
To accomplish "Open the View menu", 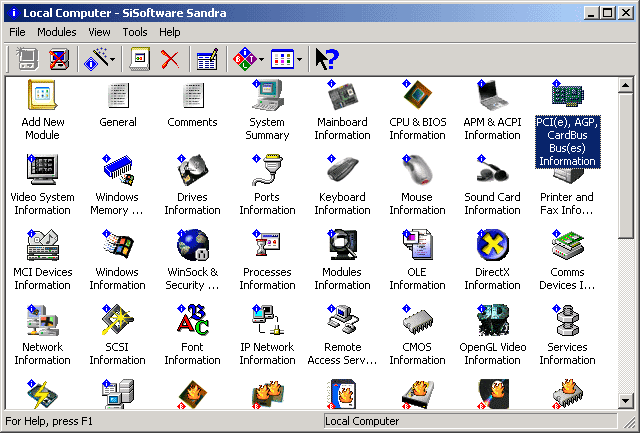I will tap(99, 32).
